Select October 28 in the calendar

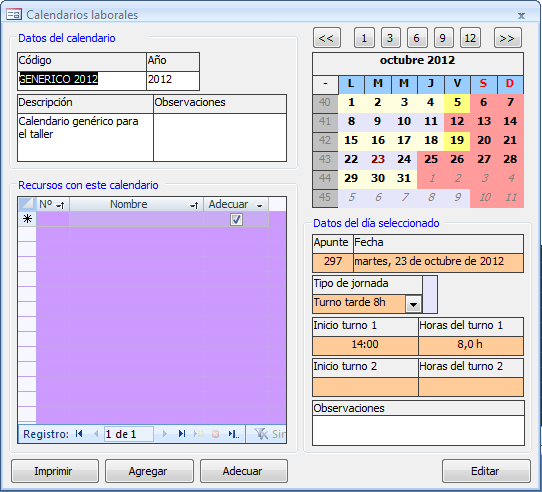510,159
